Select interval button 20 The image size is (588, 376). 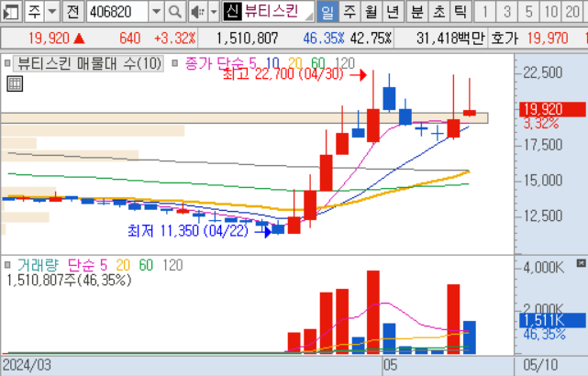click(571, 12)
